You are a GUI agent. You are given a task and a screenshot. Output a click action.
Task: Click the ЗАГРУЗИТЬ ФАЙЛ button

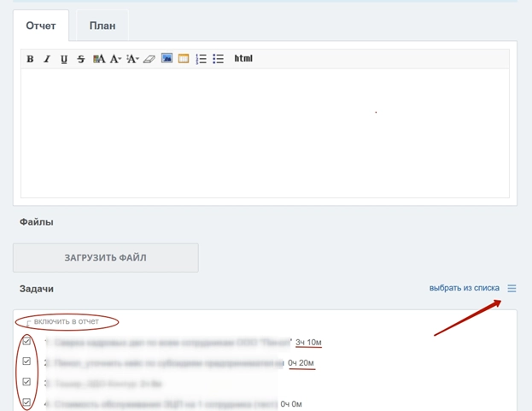coord(106,257)
